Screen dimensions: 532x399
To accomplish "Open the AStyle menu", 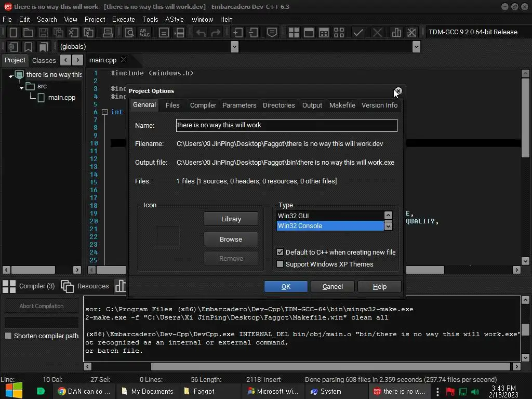I will pos(175,19).
